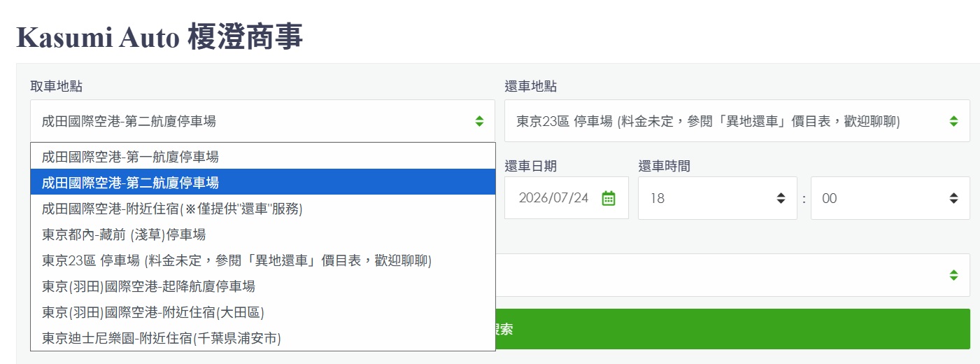
Task: Pick 東京迪士尼樂園-附近住宿(千葉縣浦安市) option
Action: click(263, 338)
